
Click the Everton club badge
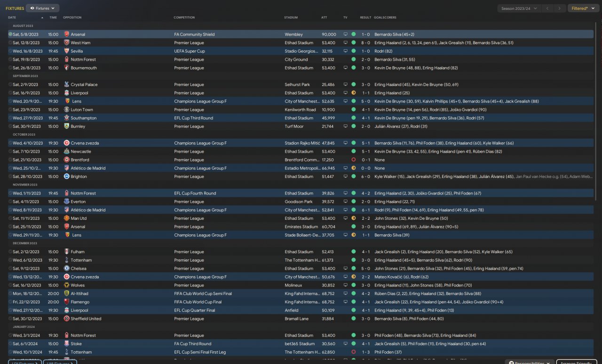pyautogui.click(x=66, y=201)
